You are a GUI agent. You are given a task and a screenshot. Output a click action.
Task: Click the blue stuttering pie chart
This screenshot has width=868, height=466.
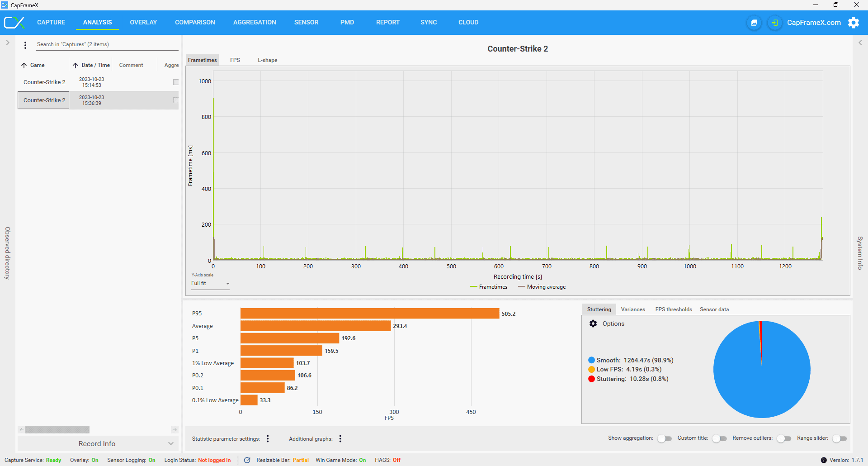coord(762,369)
